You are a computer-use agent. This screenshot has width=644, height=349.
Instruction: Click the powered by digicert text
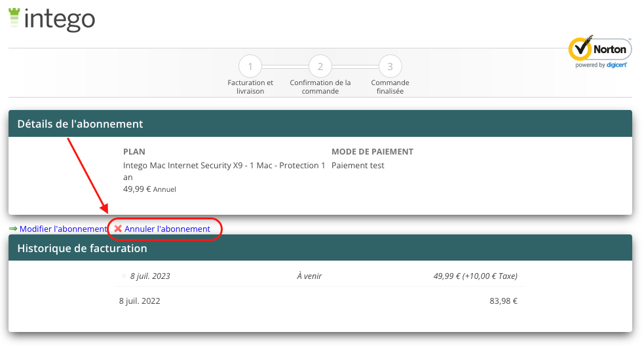point(601,65)
